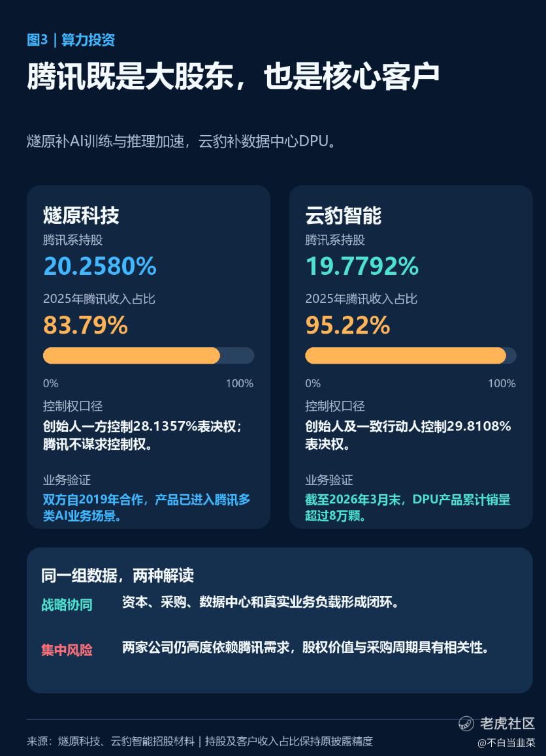Click the 83.79% revenue share value
The height and width of the screenshot is (756, 546).
click(86, 325)
